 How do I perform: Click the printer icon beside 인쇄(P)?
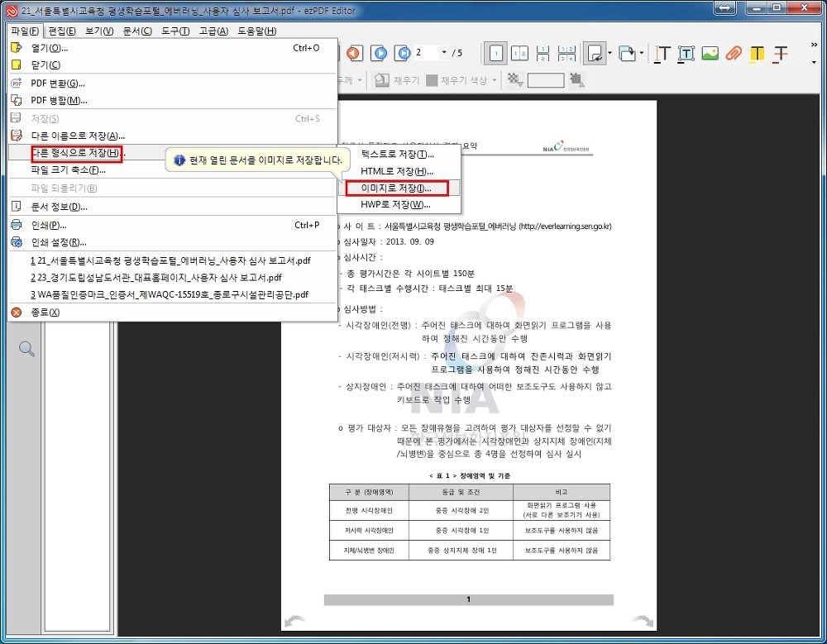click(17, 225)
